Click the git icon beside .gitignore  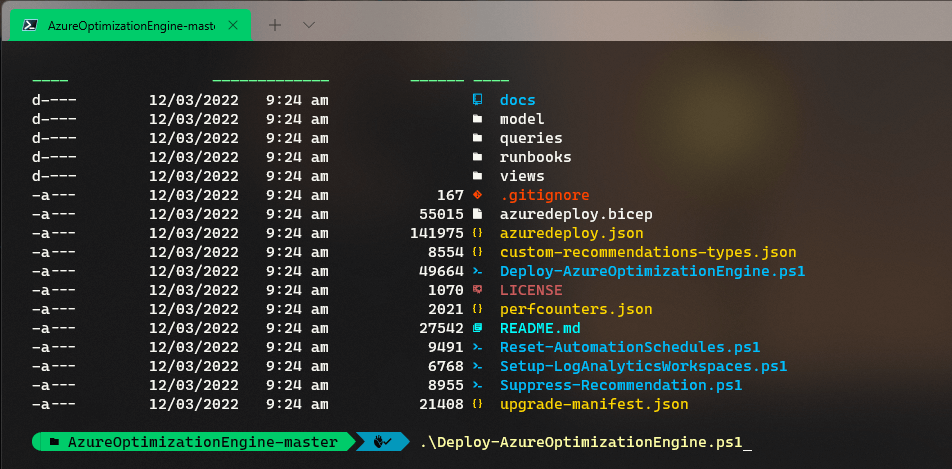pos(477,195)
